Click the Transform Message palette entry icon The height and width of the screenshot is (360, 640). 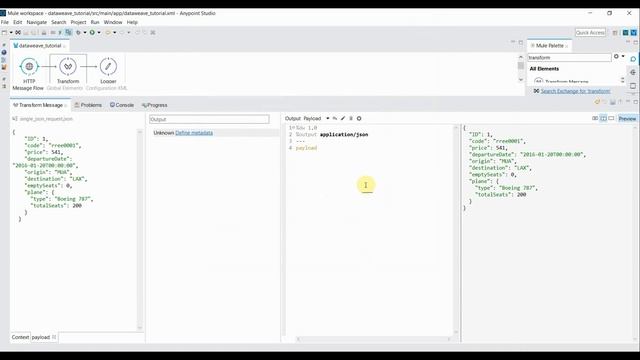click(539, 81)
